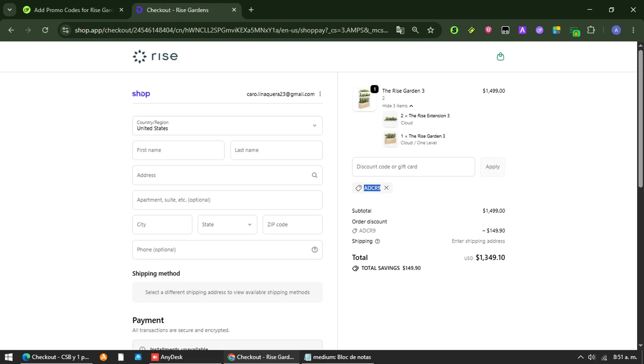Click the Apply discount button

pyautogui.click(x=492, y=167)
